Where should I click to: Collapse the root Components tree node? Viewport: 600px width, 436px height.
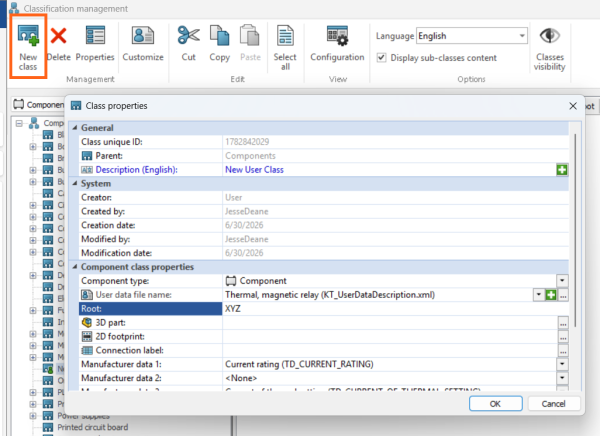click(19, 123)
